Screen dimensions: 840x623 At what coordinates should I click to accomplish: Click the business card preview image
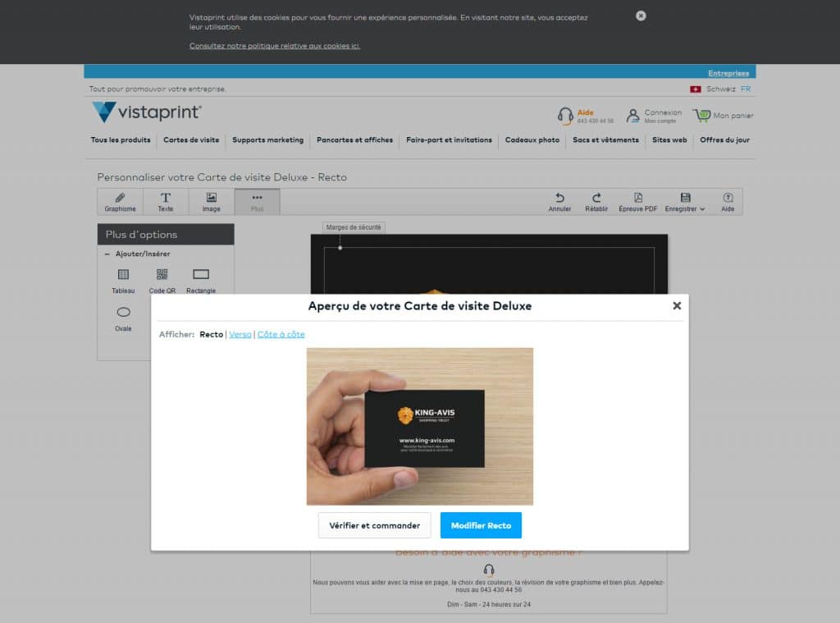(x=420, y=427)
